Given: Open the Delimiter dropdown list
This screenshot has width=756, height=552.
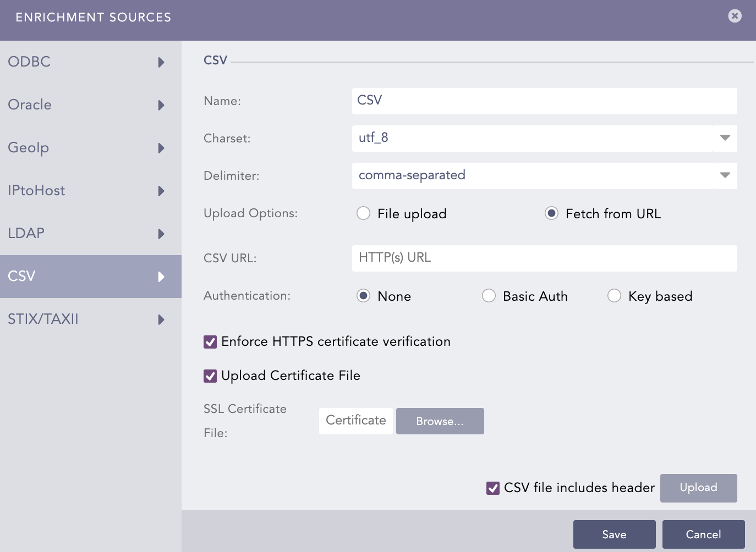Looking at the screenshot, I should (x=725, y=176).
